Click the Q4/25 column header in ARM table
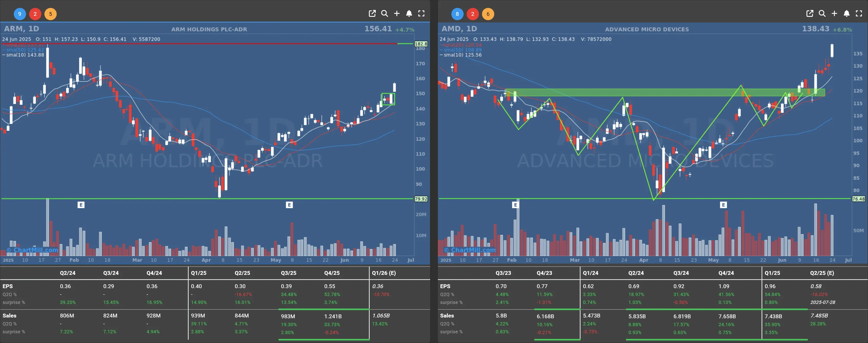This screenshot has height=343, width=868. [332, 273]
